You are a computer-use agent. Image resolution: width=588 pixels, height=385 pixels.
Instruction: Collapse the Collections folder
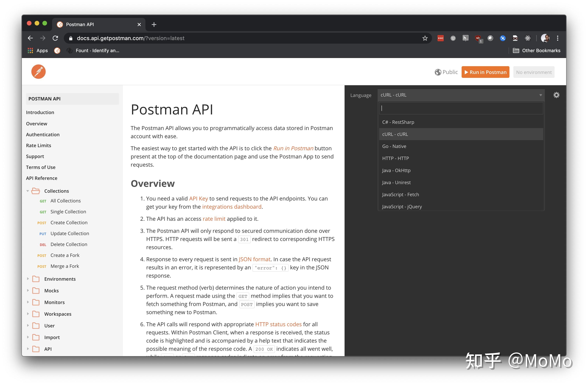28,191
